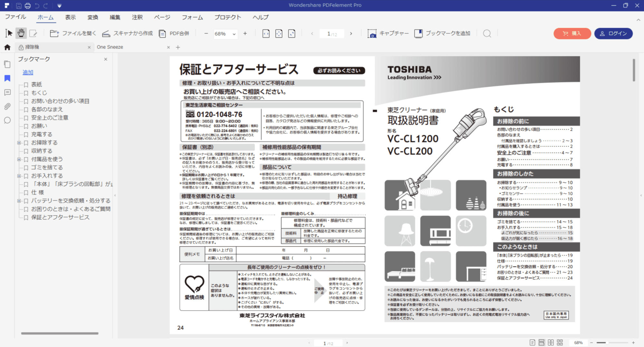This screenshot has height=347, width=644.
Task: Switch to the 表示 tab
Action: pyautogui.click(x=71, y=17)
